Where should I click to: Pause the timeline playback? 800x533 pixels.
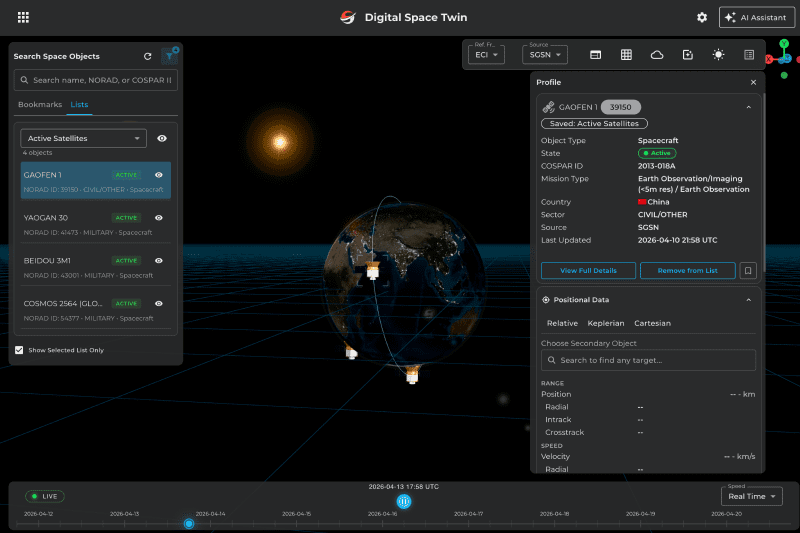[404, 502]
